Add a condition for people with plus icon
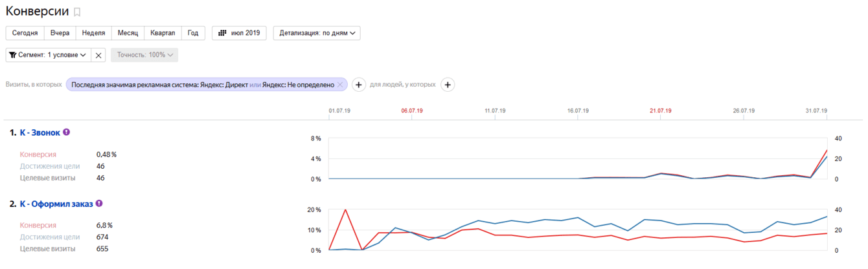The height and width of the screenshot is (269, 868). (448, 85)
